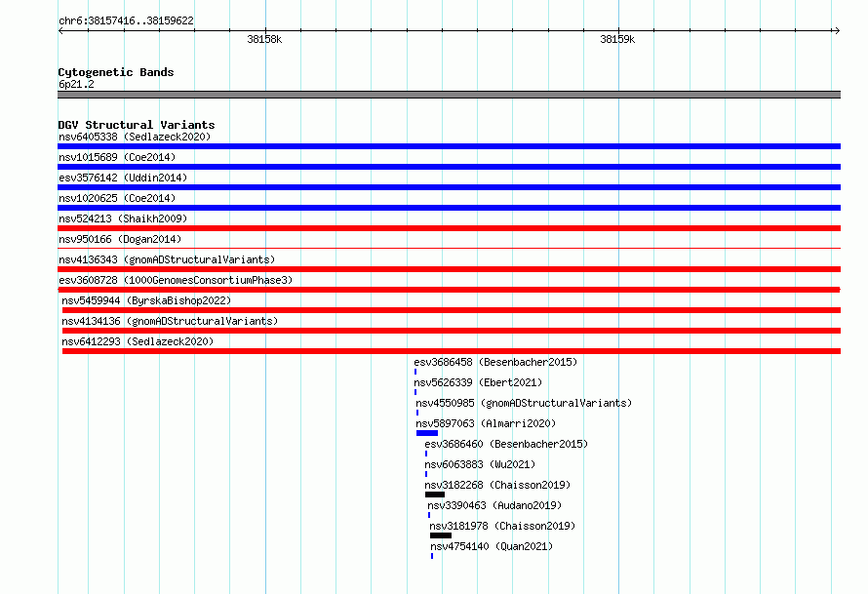Select the nsv3181978 (Chaisson2019) label
The image size is (868, 594).
click(502, 526)
